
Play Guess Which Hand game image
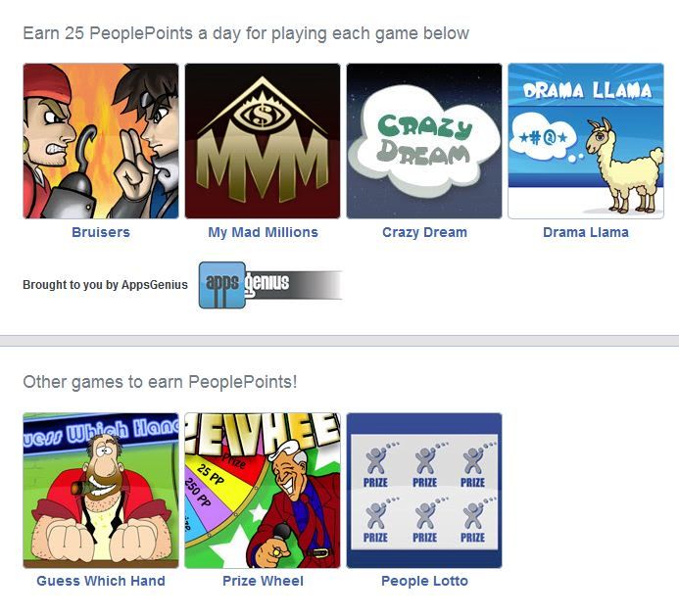[x=101, y=491]
